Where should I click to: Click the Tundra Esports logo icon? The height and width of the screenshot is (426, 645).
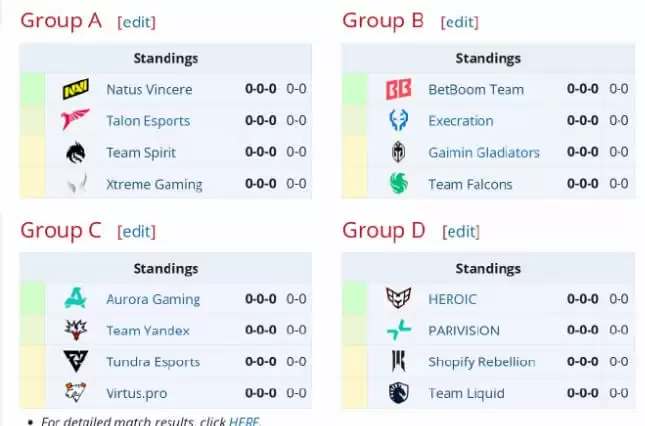coord(75,362)
